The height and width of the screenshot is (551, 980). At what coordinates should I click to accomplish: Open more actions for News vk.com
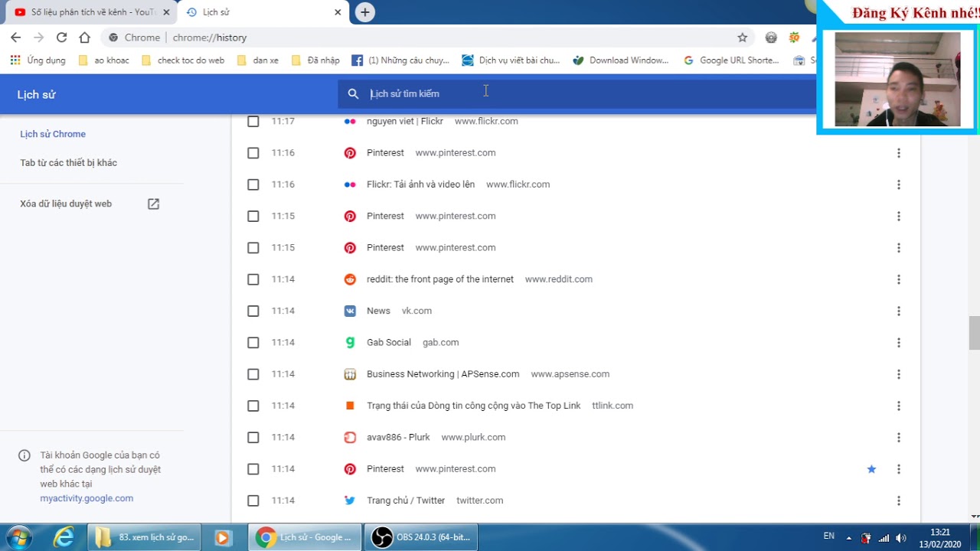coord(898,311)
